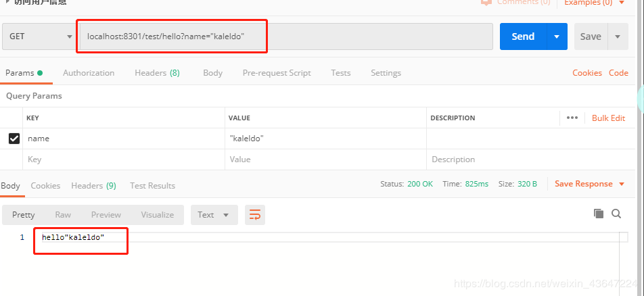Open the Tests tab
The width and height of the screenshot is (644, 296).
tap(341, 73)
